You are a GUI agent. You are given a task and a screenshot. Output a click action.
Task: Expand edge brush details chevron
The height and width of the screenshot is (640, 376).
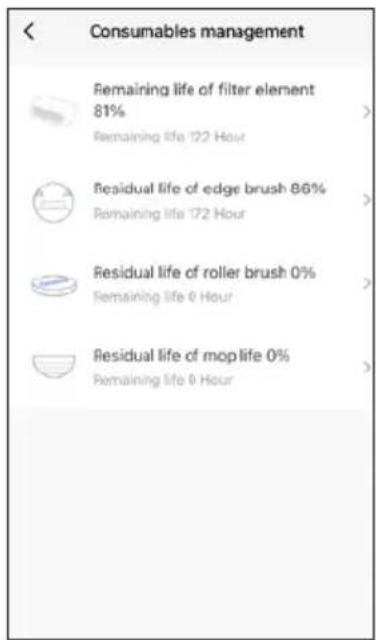point(366,200)
